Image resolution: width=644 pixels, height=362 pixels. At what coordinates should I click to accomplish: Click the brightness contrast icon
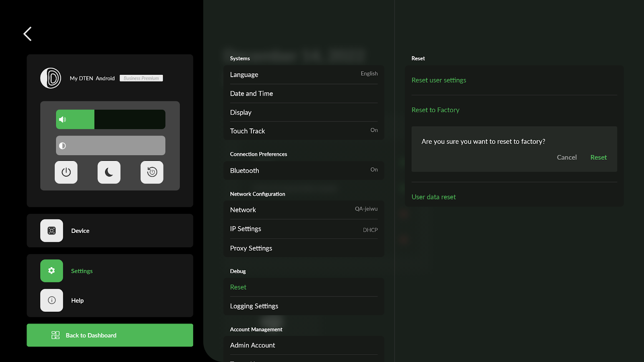click(62, 146)
